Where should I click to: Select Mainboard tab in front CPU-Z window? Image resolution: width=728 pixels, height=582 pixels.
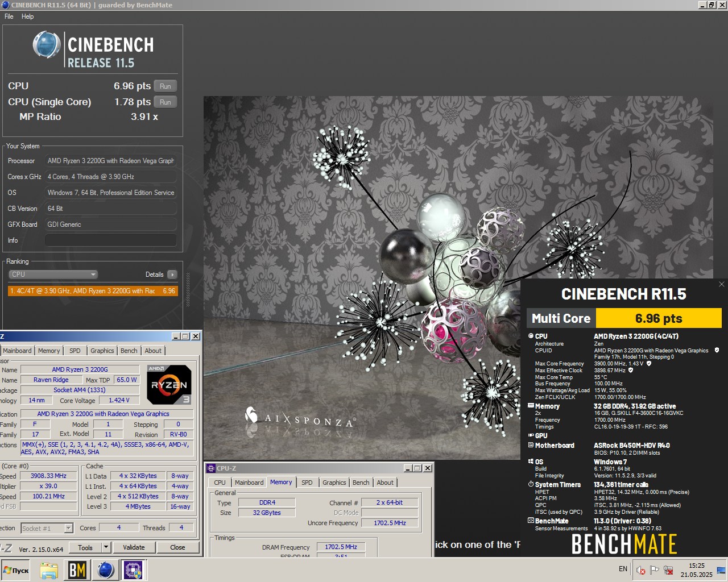click(249, 483)
